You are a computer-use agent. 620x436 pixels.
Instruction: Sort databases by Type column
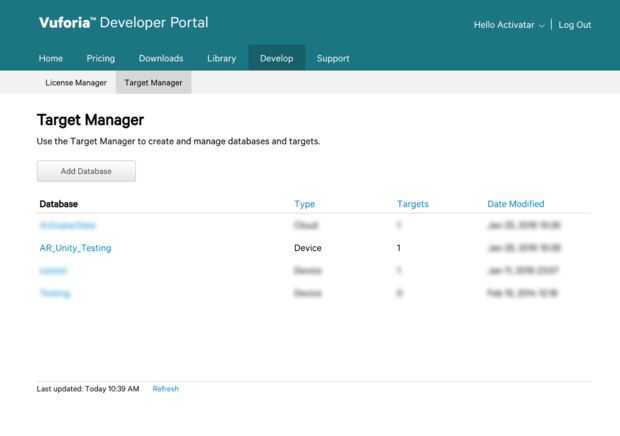[304, 204]
